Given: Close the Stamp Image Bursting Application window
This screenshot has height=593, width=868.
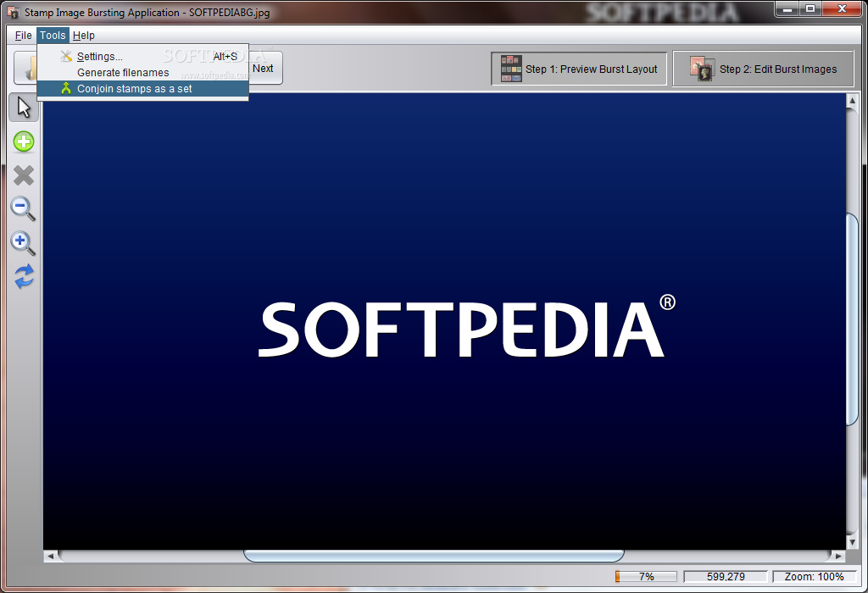Looking at the screenshot, I should (842, 8).
